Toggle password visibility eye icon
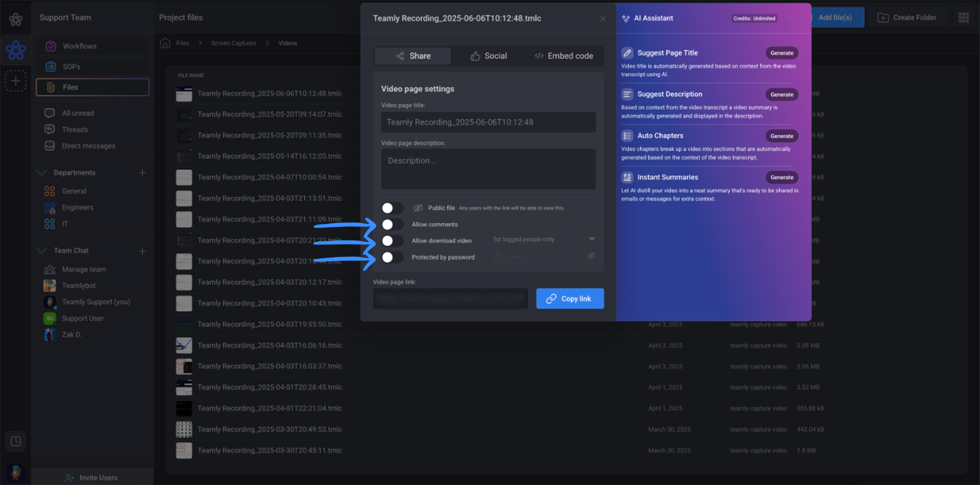Screen dimensions: 980x485 (x=592, y=255)
